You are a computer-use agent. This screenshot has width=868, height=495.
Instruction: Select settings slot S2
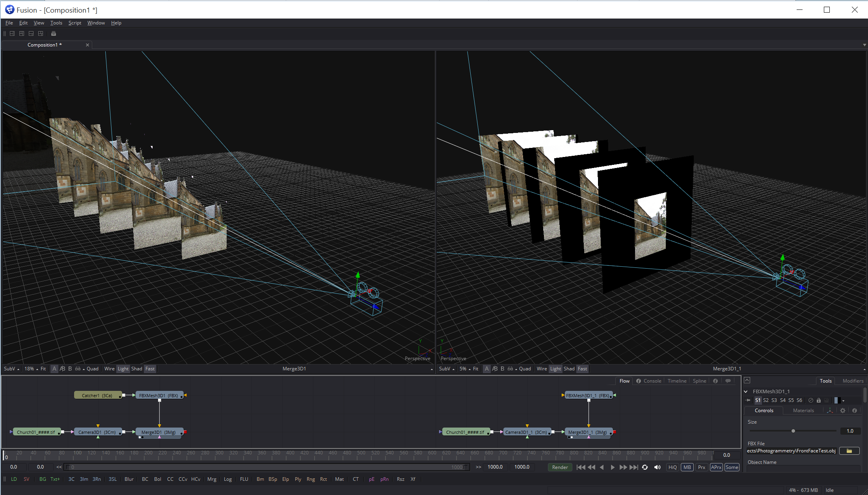point(766,400)
